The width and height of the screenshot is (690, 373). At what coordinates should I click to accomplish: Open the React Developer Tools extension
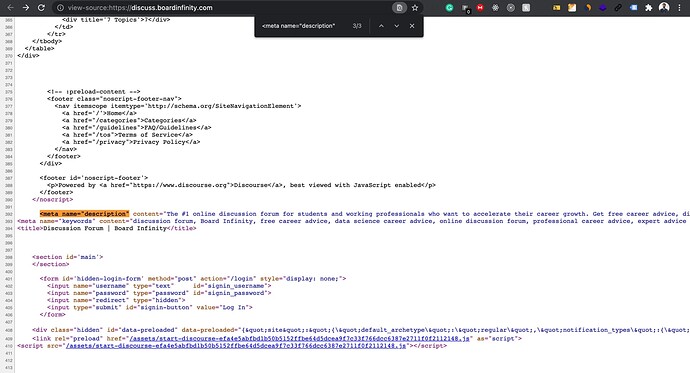point(495,7)
